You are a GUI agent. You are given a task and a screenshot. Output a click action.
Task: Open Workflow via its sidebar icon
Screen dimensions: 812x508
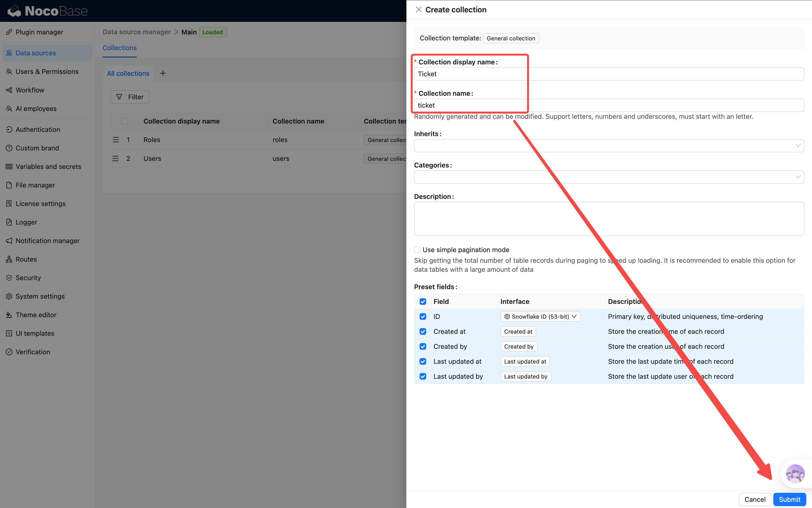[9, 90]
